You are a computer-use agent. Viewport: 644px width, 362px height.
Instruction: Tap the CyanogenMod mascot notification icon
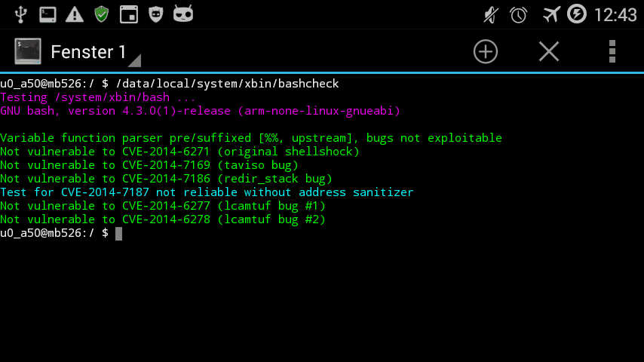(182, 14)
